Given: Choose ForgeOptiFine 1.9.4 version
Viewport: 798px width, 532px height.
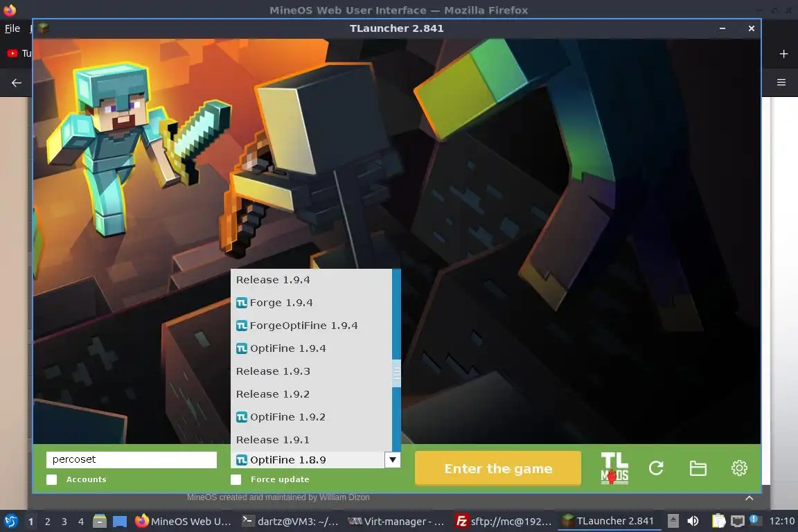Looking at the screenshot, I should pos(312,326).
